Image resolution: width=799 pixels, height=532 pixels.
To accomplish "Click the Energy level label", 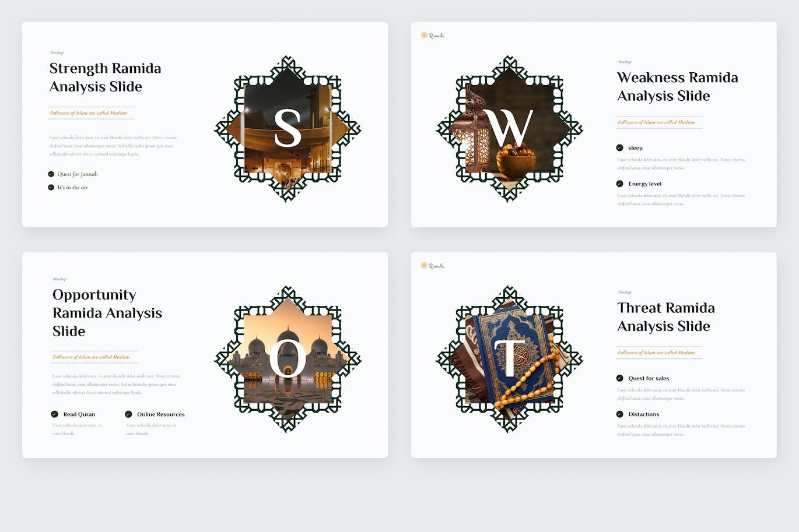I will point(645,184).
